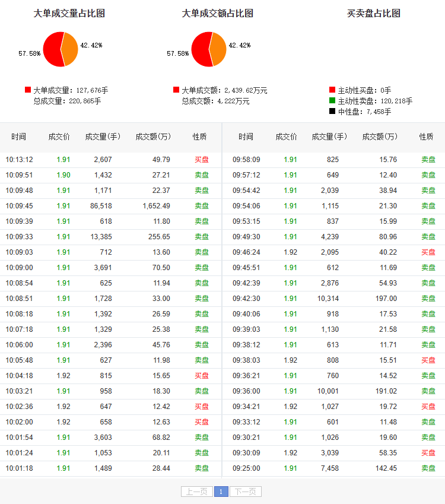Click the right table 成交量(手) header

point(330,137)
